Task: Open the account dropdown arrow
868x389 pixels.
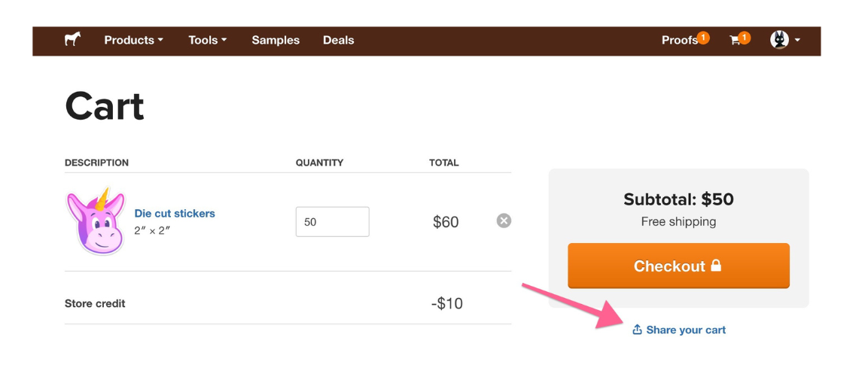Action: pyautogui.click(x=797, y=41)
